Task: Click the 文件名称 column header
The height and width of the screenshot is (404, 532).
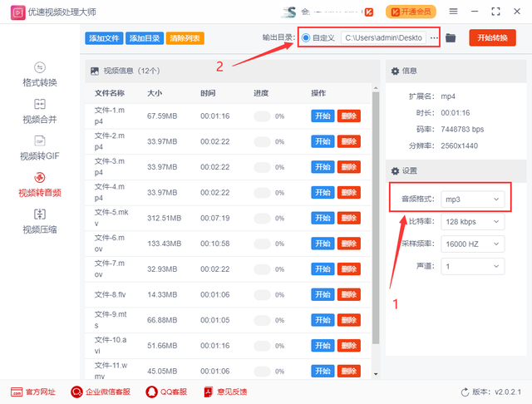Action: coord(110,93)
